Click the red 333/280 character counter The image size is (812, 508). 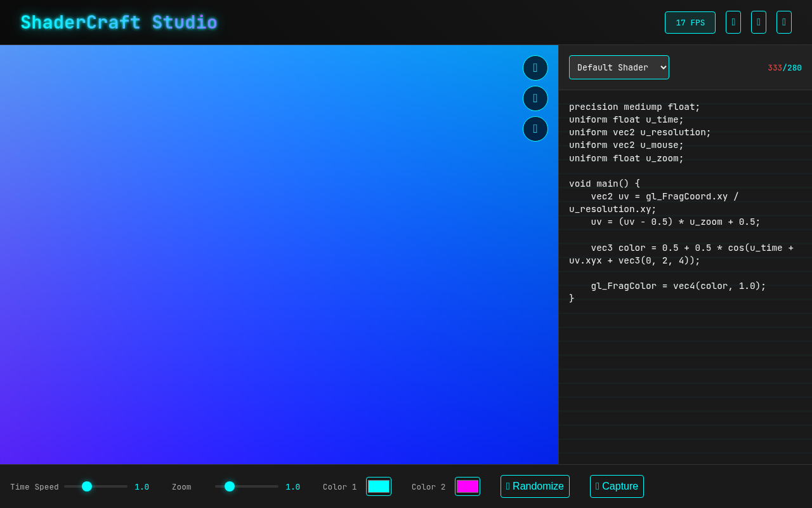point(785,67)
